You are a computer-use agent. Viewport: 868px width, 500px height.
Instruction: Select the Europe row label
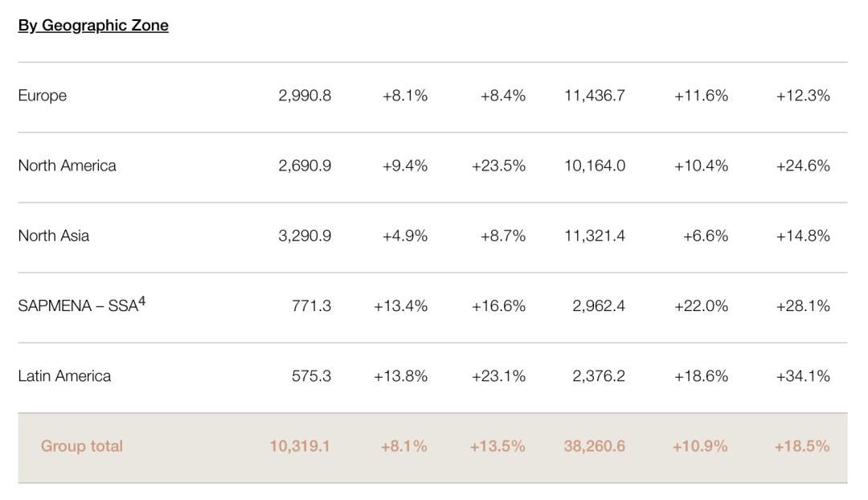pyautogui.click(x=43, y=96)
